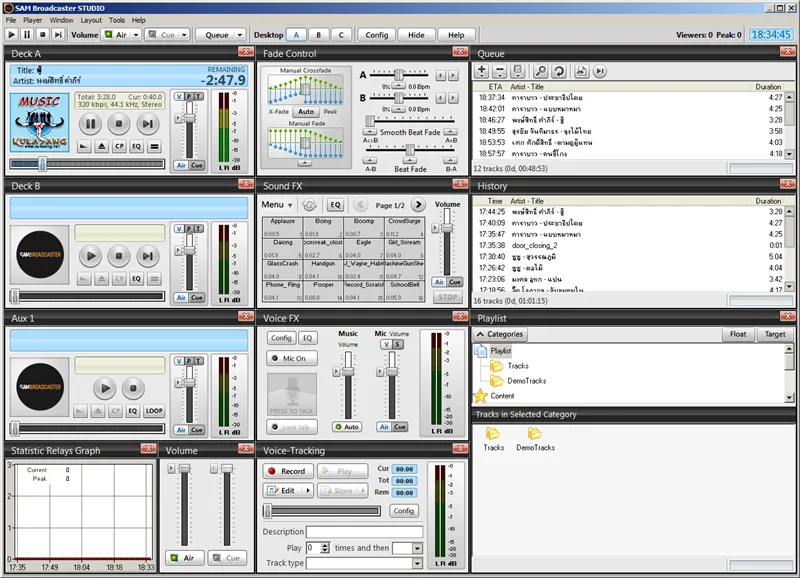Click the main toolbar Play icon
This screenshot has width=800, height=578.
point(11,35)
